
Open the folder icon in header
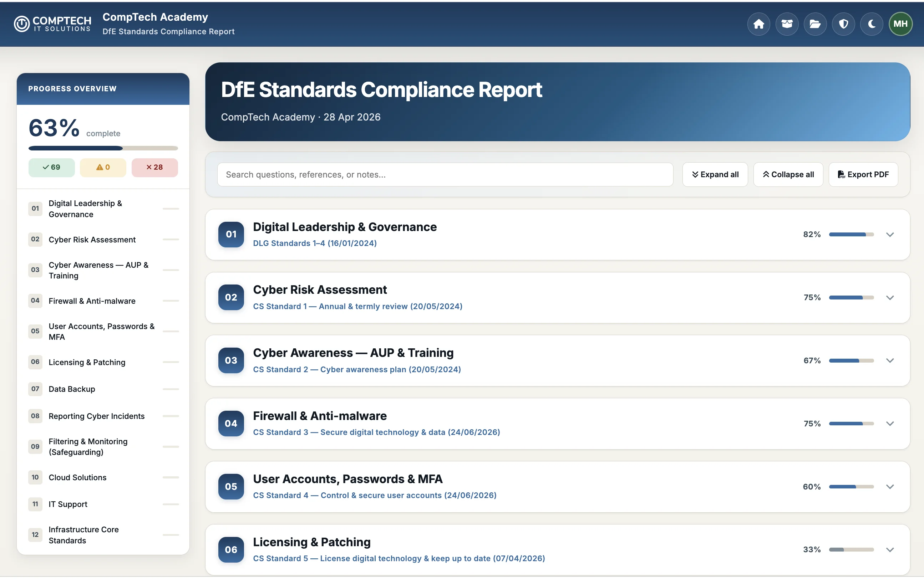[x=815, y=24]
